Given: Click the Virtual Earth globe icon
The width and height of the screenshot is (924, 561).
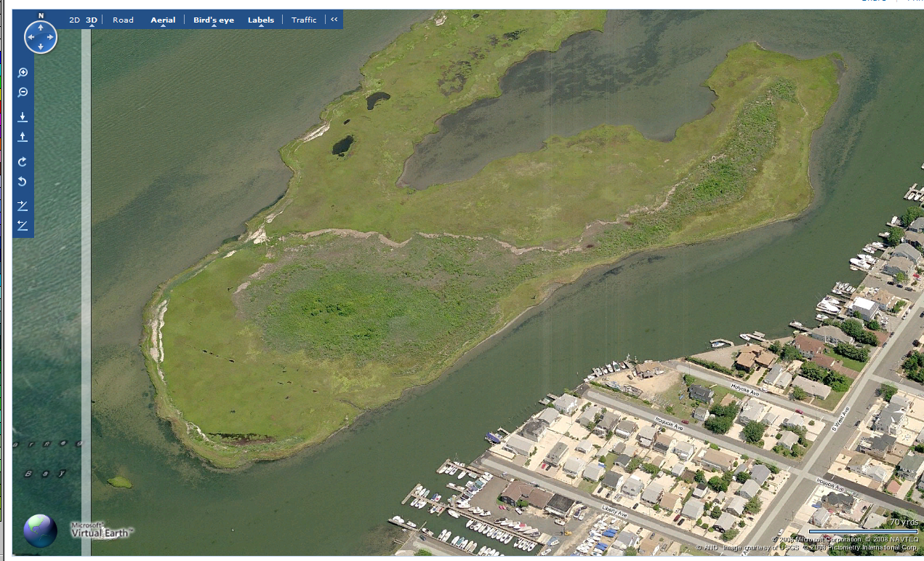Looking at the screenshot, I should point(40,530).
